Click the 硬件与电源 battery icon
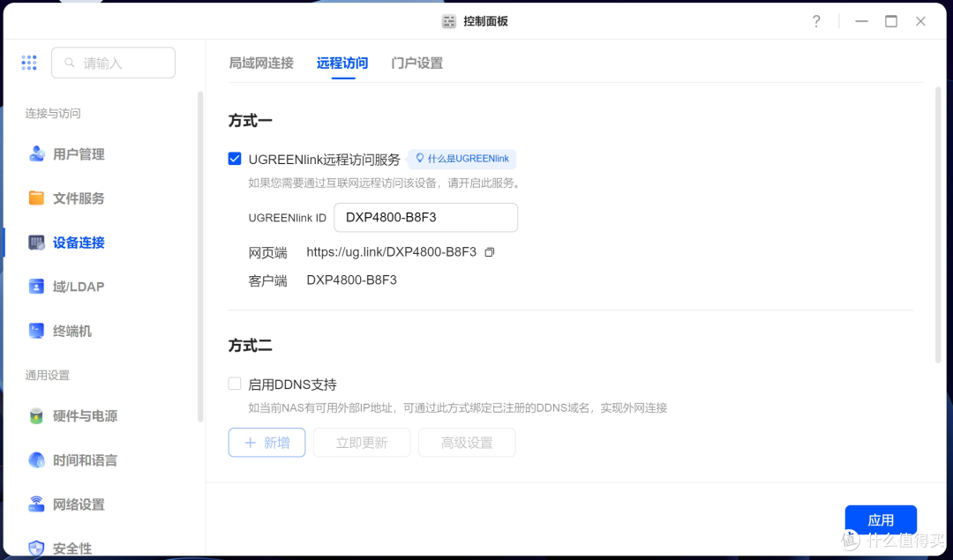This screenshot has height=560, width=953. click(x=36, y=416)
